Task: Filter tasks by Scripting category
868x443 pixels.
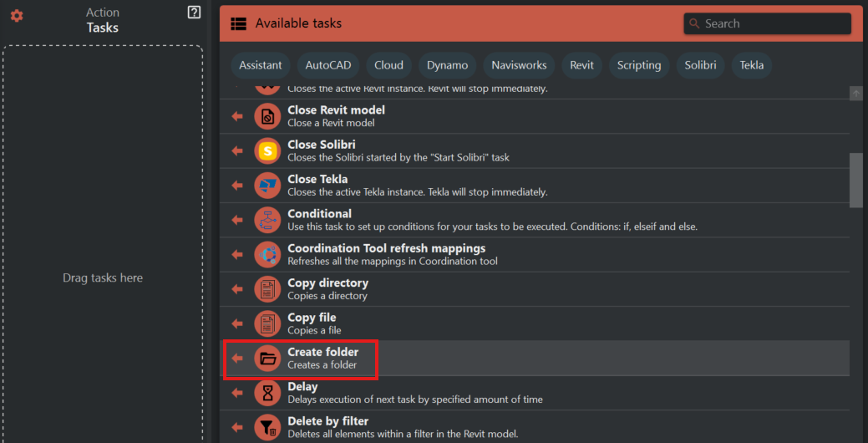Action: pos(639,65)
